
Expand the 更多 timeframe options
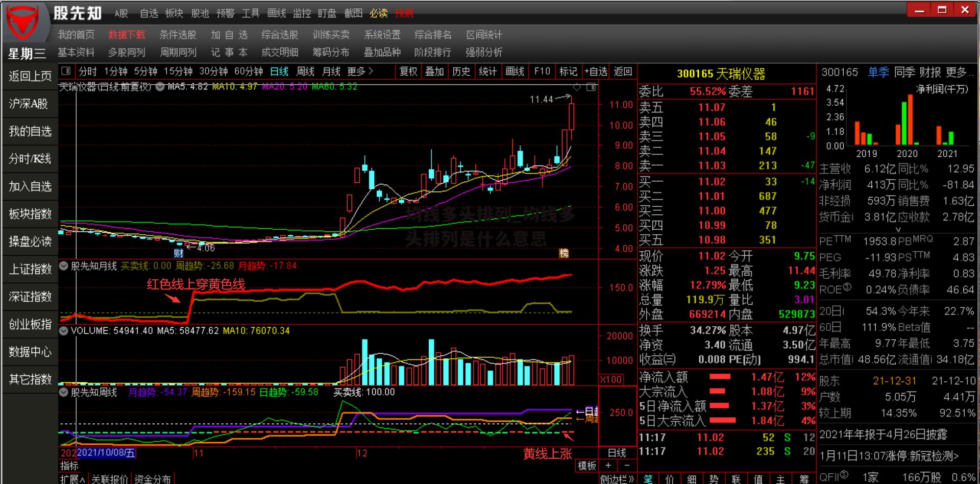(x=360, y=71)
